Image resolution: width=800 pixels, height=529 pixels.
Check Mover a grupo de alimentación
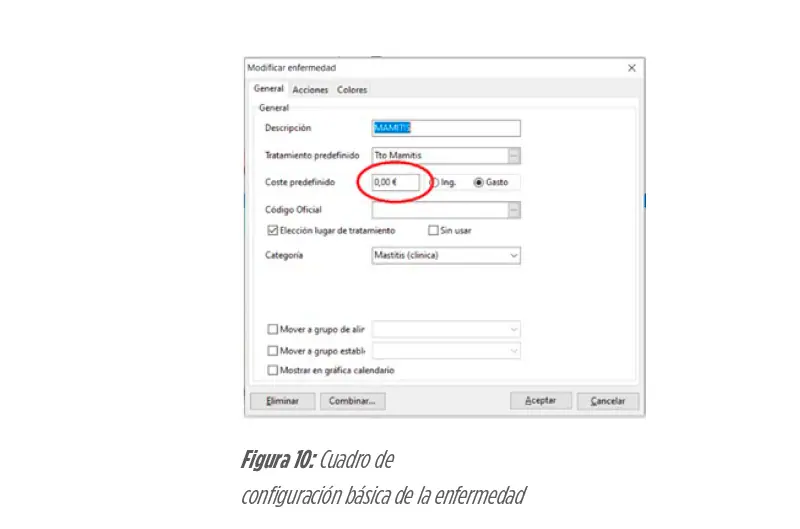click(273, 330)
